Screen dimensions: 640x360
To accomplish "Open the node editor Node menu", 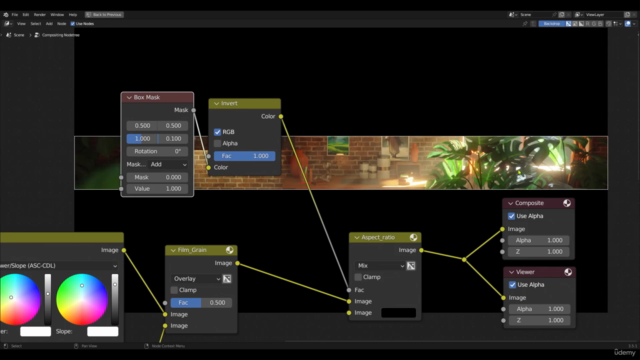I will coord(62,24).
